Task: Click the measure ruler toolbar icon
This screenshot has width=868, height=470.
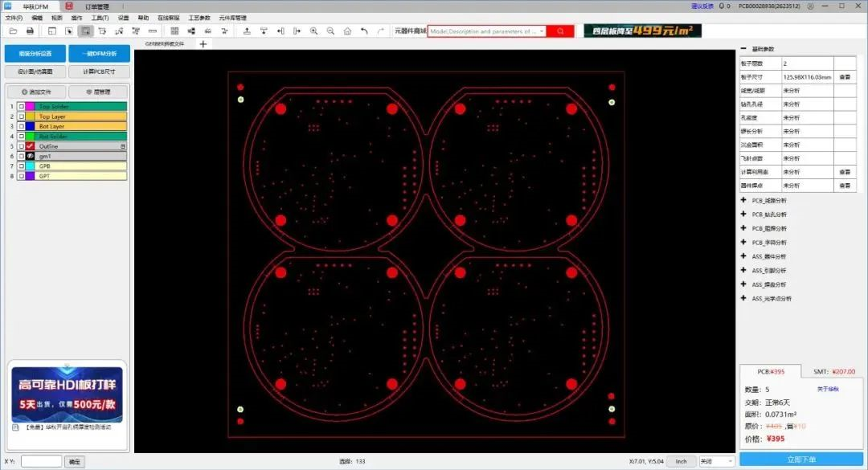Action: pyautogui.click(x=152, y=31)
